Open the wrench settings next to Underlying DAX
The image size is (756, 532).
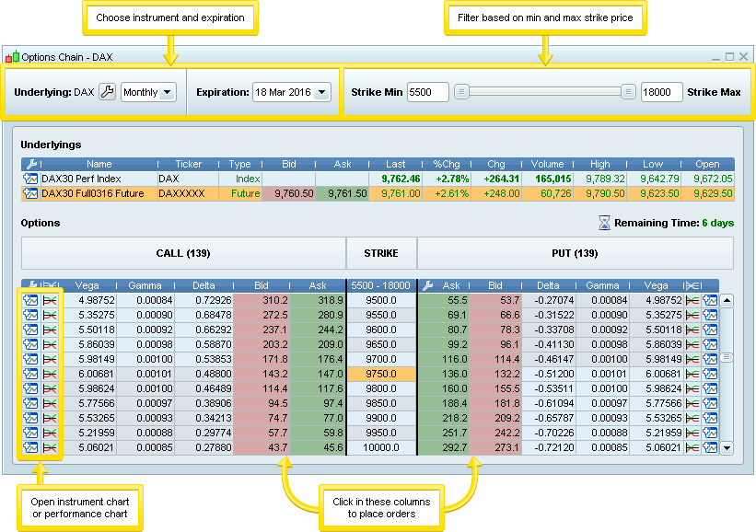(x=107, y=91)
